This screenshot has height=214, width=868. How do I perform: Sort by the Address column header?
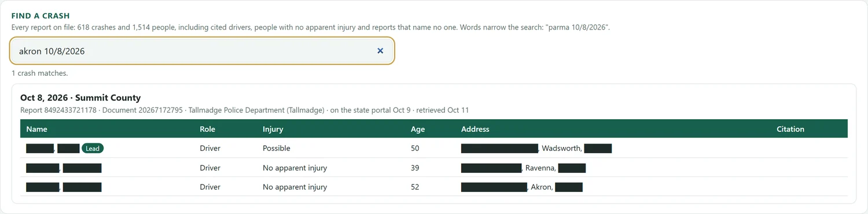pos(475,129)
